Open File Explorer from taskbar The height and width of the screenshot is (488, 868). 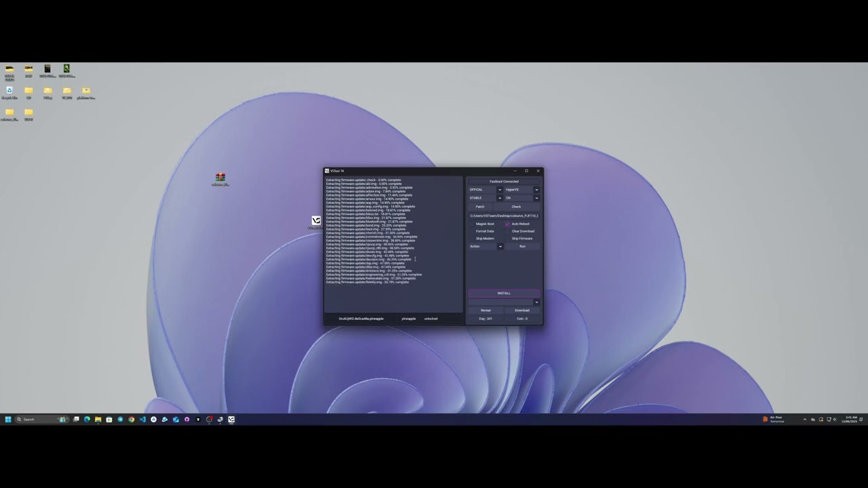(98, 420)
